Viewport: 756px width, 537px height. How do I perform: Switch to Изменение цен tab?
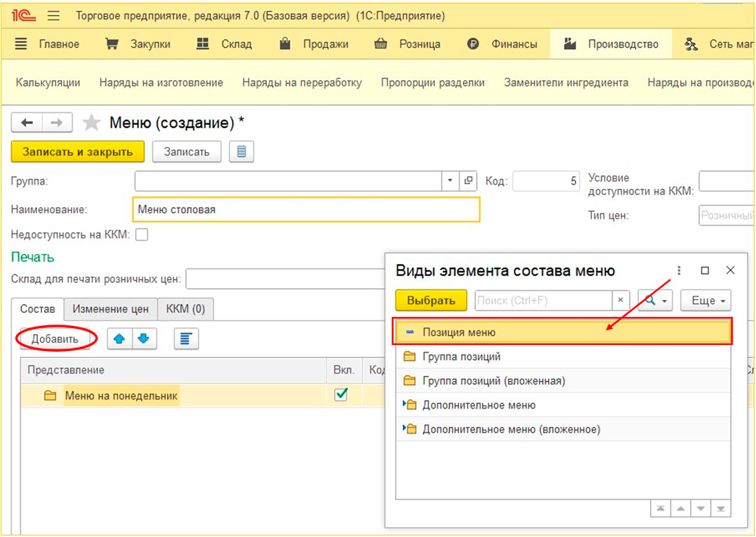[110, 309]
